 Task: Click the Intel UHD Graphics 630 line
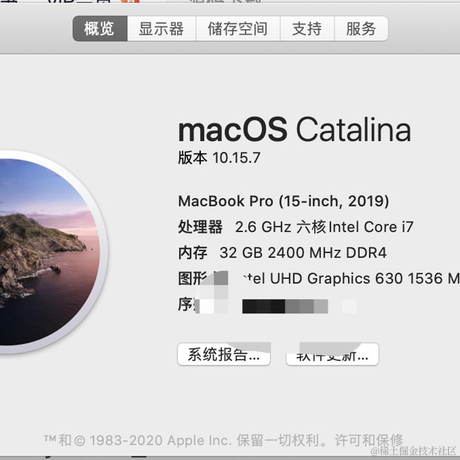coord(319,278)
